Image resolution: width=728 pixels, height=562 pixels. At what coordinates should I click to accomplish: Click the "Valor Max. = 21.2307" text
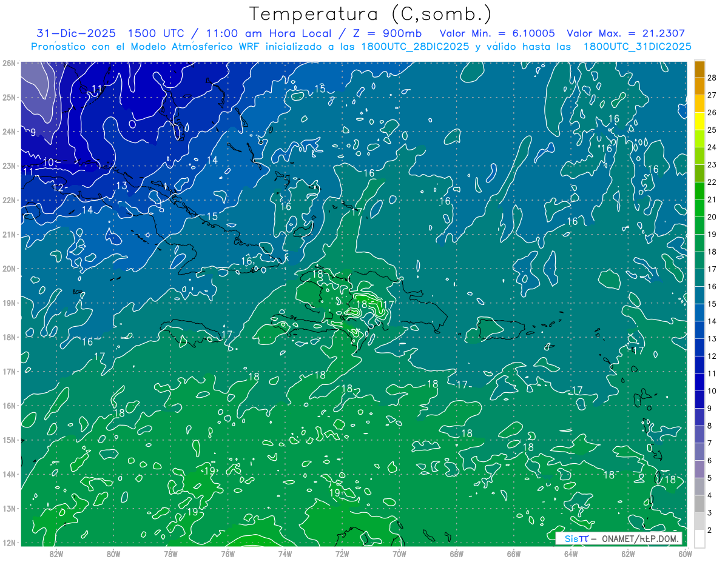pyautogui.click(x=626, y=33)
